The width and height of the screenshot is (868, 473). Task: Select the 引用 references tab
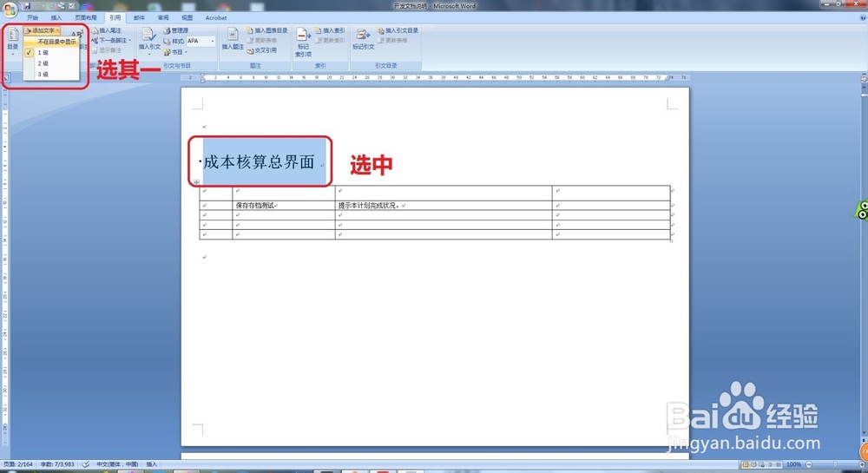(115, 17)
